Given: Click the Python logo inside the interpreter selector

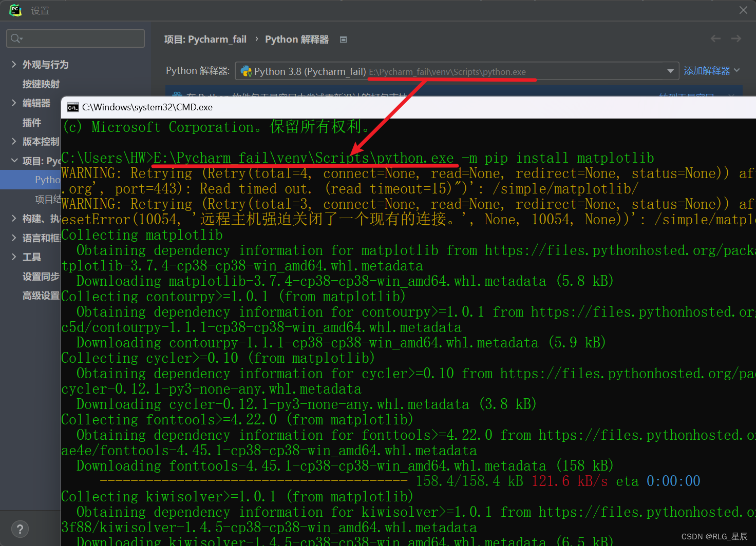Looking at the screenshot, I should (246, 71).
